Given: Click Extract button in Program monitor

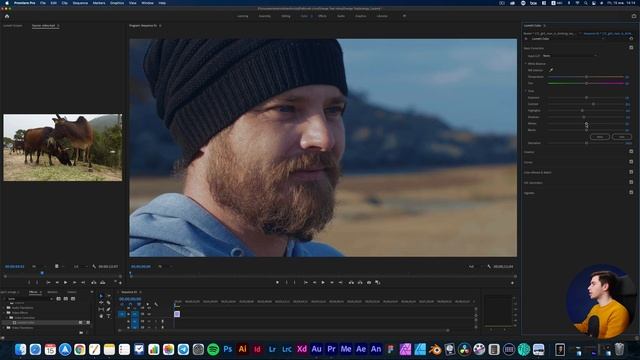Looking at the screenshot, I should (x=360, y=282).
